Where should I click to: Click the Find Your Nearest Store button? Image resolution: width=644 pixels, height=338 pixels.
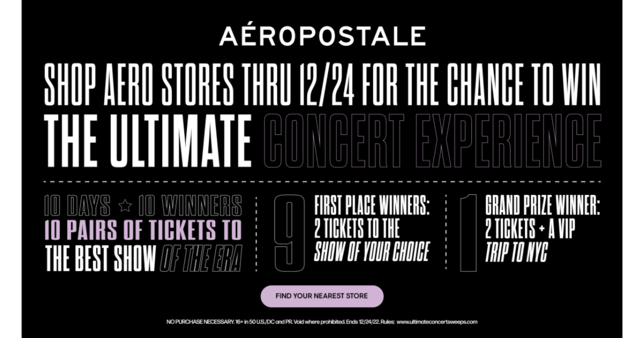click(322, 296)
